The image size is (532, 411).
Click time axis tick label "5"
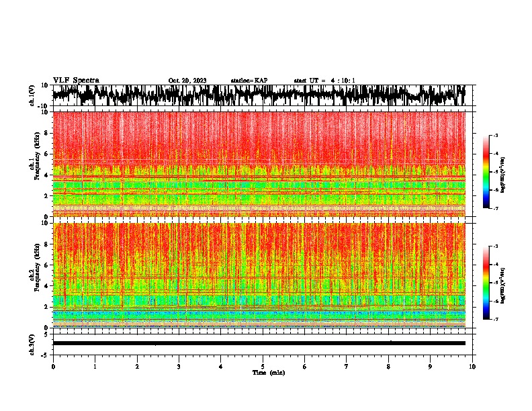[263, 367]
